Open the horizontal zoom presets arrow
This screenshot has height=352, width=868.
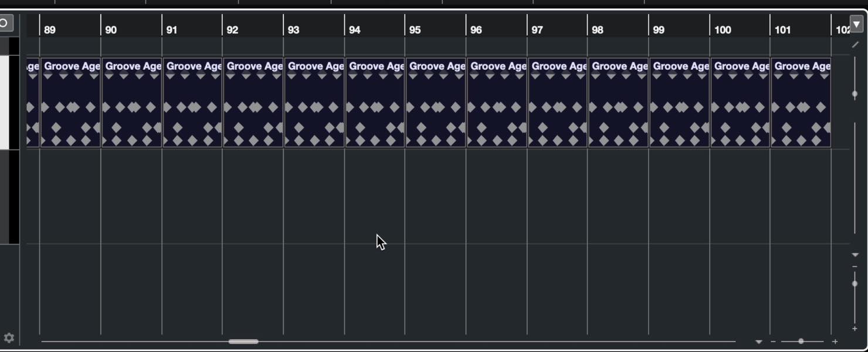758,341
